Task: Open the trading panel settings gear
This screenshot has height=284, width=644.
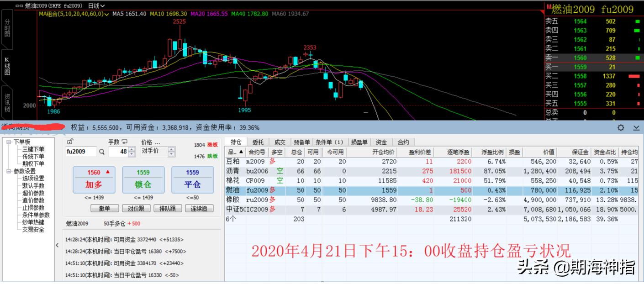Action: 620,128
